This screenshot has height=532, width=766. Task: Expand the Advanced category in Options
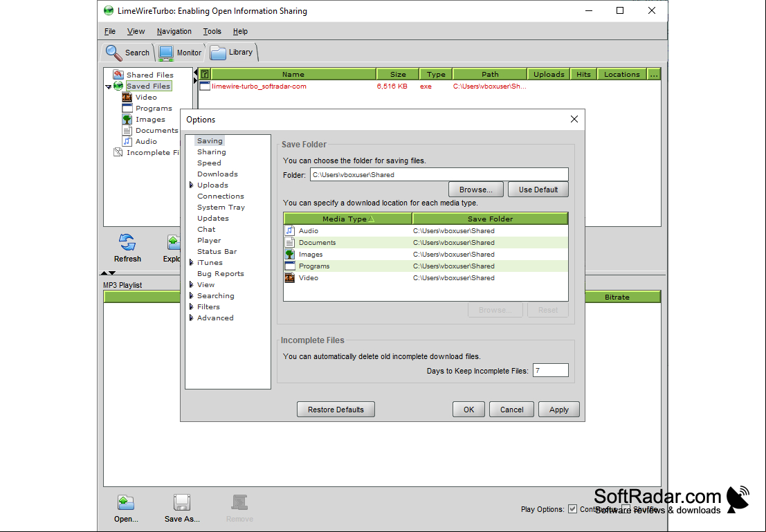tap(192, 318)
